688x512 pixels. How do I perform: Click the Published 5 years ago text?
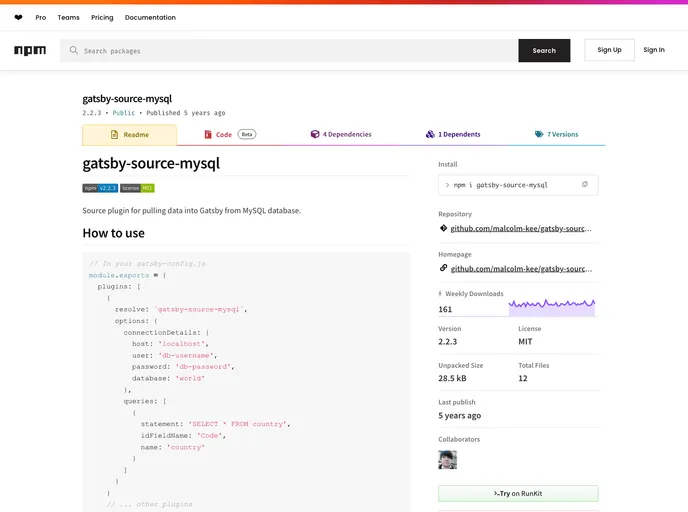[186, 113]
